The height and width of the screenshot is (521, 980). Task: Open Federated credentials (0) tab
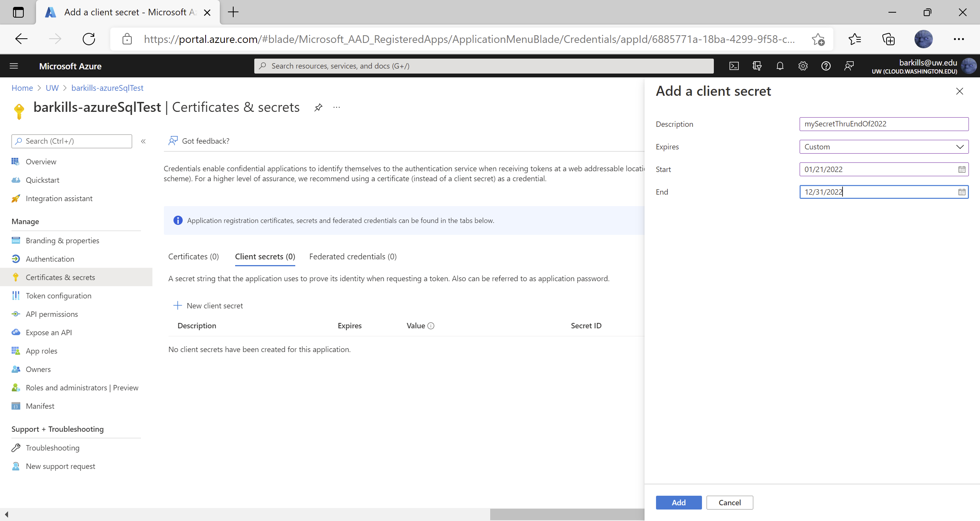pos(353,257)
